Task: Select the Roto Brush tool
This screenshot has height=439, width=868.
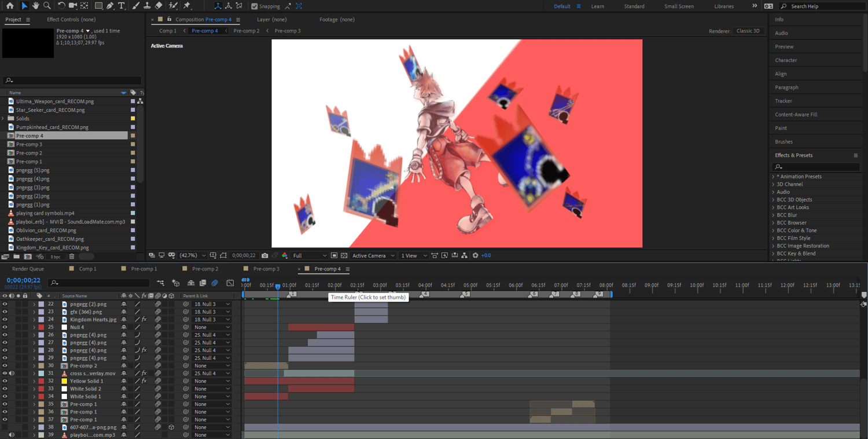Action: [173, 6]
